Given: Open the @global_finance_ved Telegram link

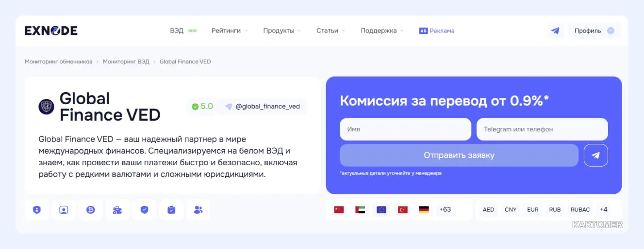Looking at the screenshot, I should click(262, 107).
